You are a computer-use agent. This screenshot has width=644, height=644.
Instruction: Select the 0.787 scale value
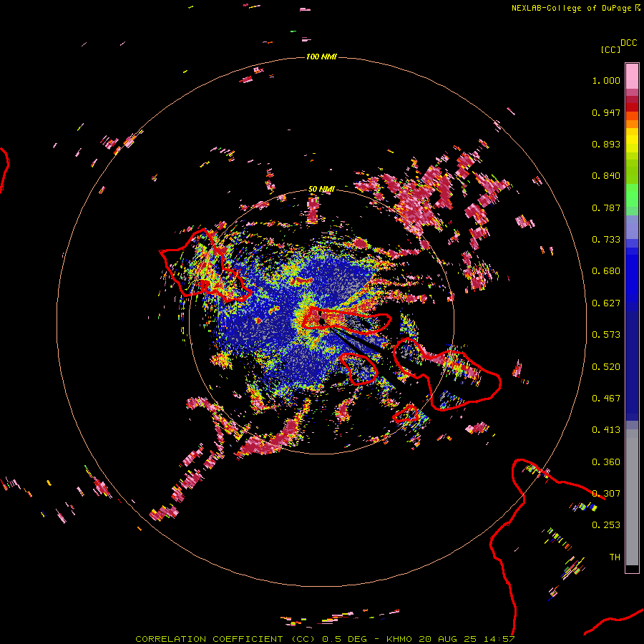click(606, 208)
